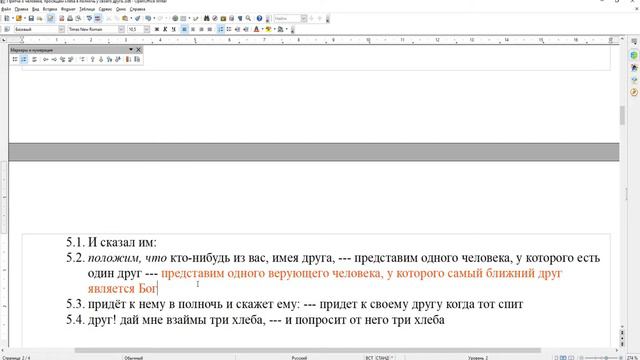Toggle bold formatting
This screenshot has width=640, height=360.
click(x=157, y=29)
